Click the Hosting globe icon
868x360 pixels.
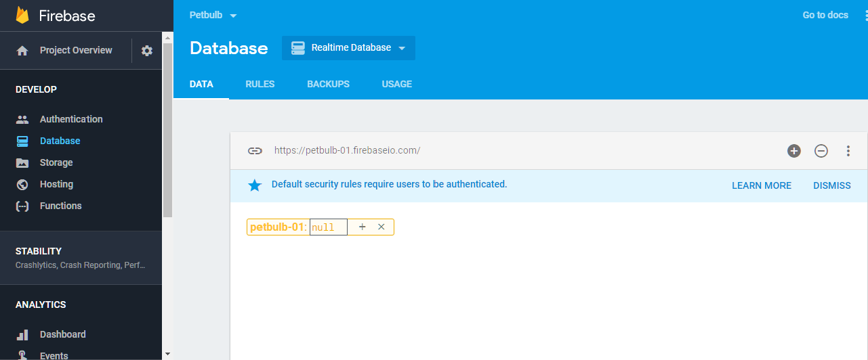(22, 185)
